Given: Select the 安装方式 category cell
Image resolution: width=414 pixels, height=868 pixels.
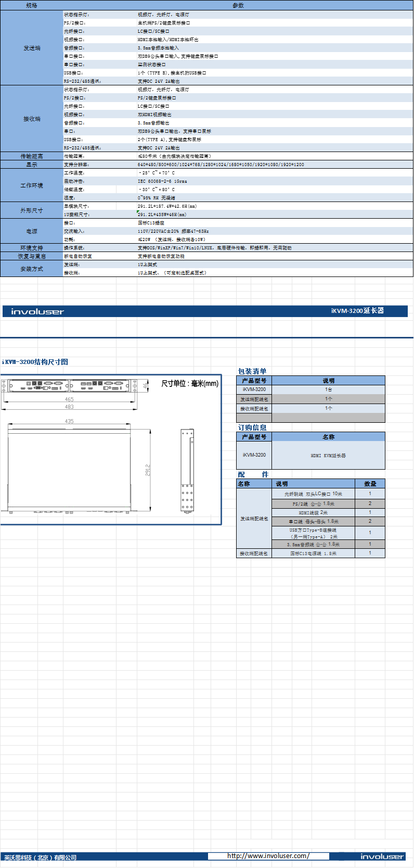Looking at the screenshot, I should pos(32,269).
